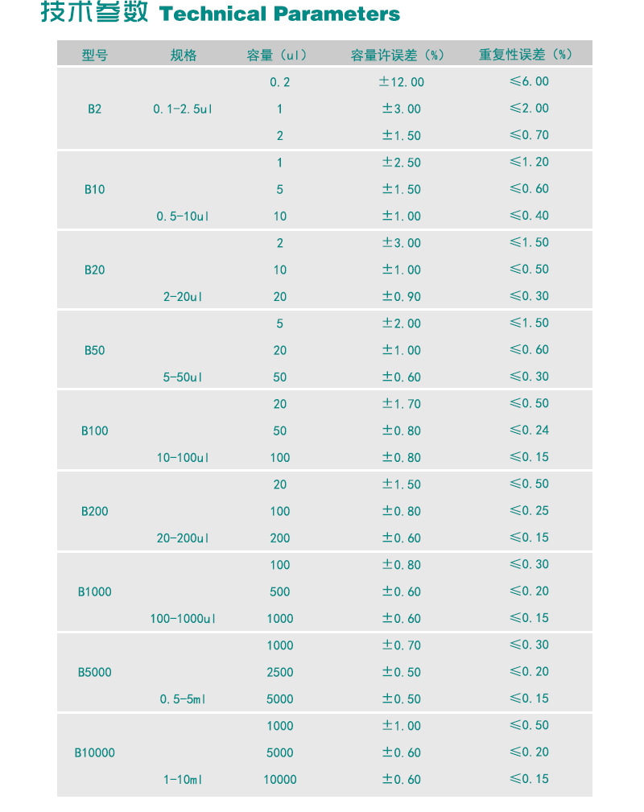Click the 技术参数 Technical Parameters heading
The width and height of the screenshot is (644, 812).
pyautogui.click(x=221, y=14)
